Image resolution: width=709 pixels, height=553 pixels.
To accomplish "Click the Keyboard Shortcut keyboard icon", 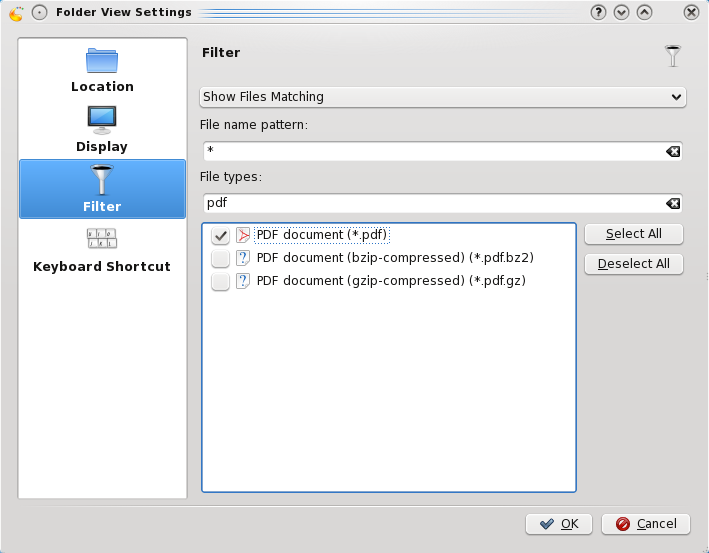I will tap(102, 239).
